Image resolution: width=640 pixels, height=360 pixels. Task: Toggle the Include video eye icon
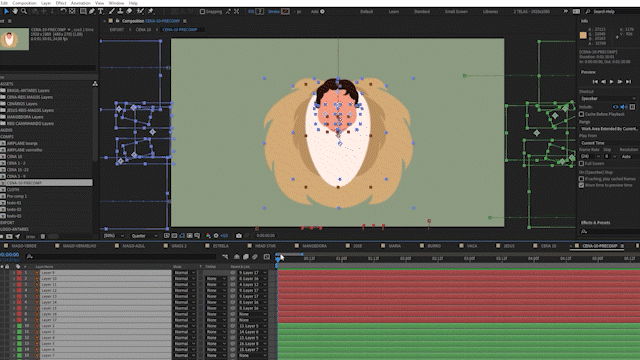[x=616, y=107]
